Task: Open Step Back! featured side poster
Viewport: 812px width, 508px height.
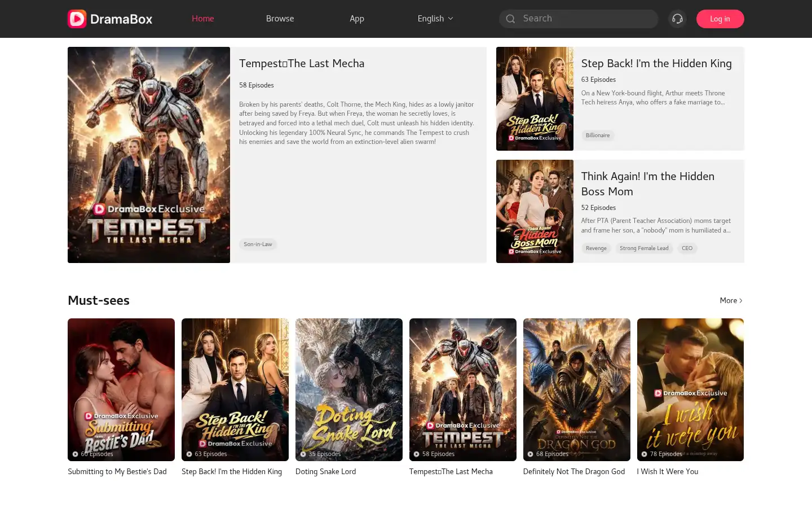Action: pyautogui.click(x=535, y=99)
